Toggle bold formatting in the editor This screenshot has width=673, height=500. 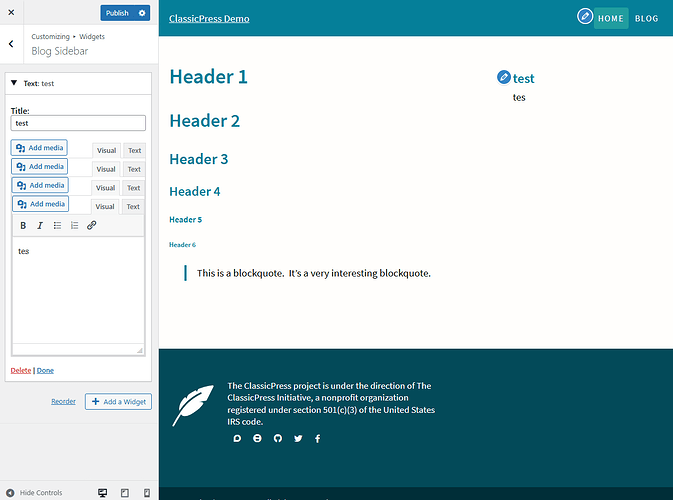pos(23,225)
